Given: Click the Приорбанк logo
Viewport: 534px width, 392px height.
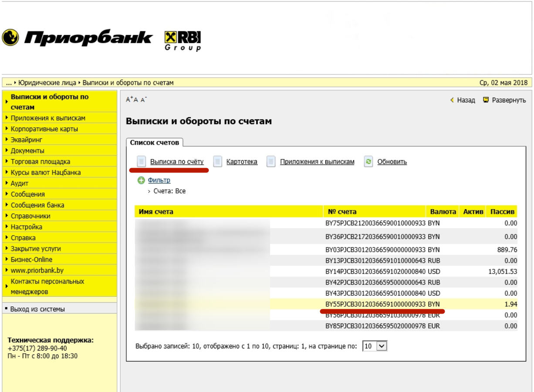Looking at the screenshot, I should 78,38.
